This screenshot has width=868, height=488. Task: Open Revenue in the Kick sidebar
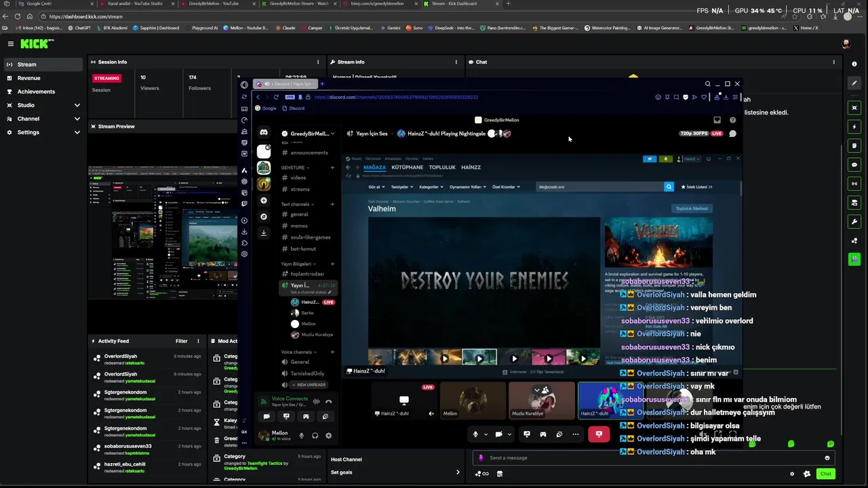43,78
